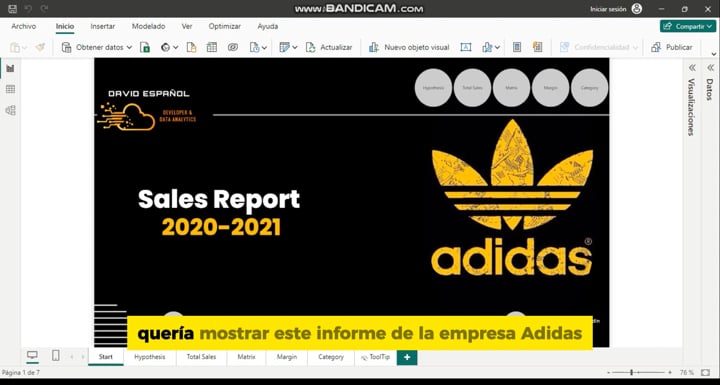Click the Redo arrow in title bar
720x385 pixels.
click(44, 9)
